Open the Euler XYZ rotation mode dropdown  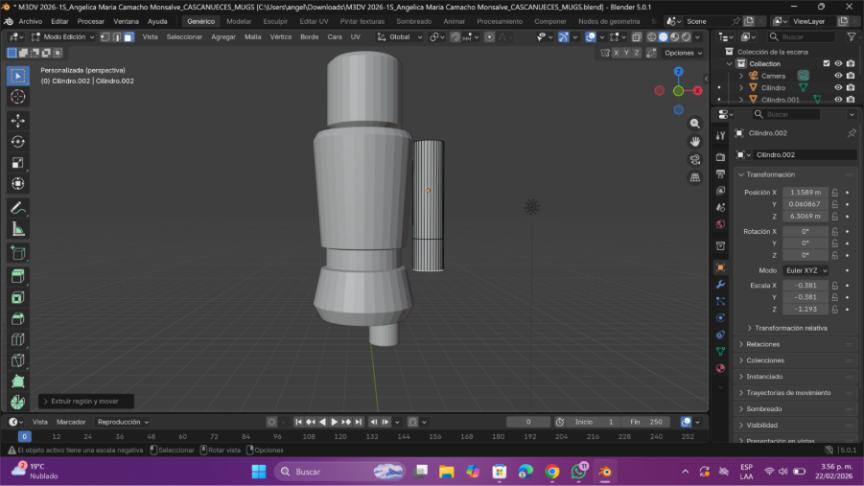pos(806,270)
